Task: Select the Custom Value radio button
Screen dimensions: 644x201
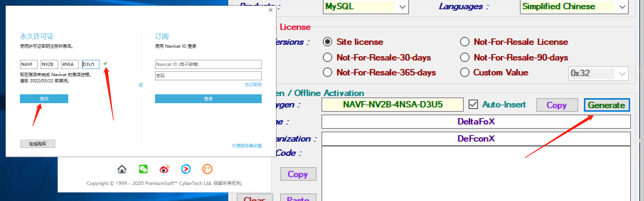Action: 465,73
